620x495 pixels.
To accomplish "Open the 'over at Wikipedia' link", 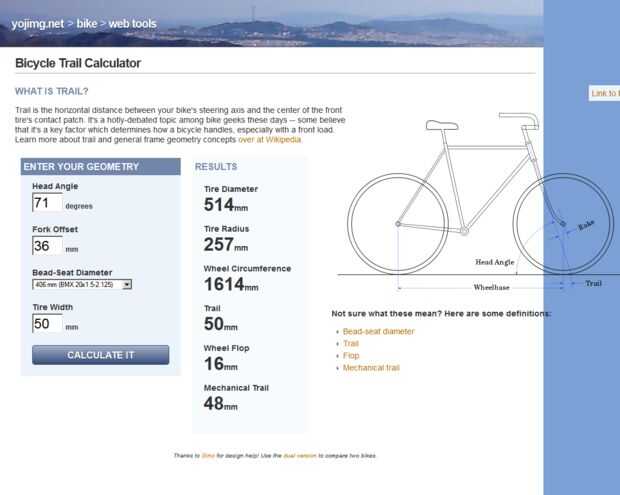I will pyautogui.click(x=269, y=139).
